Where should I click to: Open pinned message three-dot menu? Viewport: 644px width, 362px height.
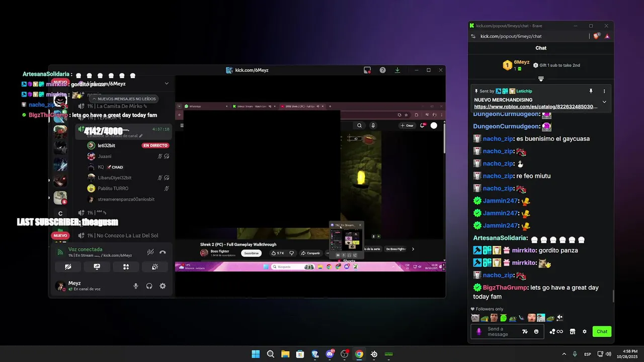[604, 91]
